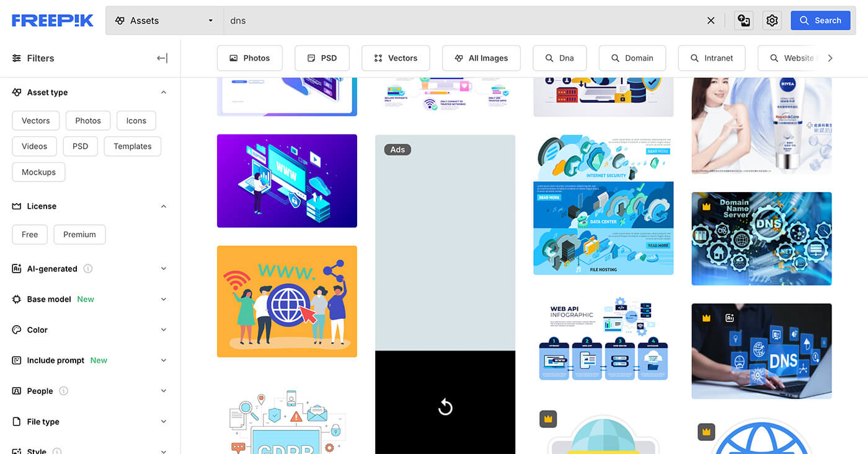Open the image search translate icon
Viewport: 868px width, 454px height.
tap(744, 20)
